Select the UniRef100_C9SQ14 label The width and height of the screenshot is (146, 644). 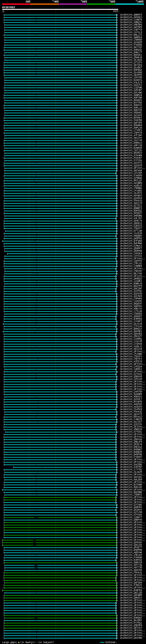(131, 366)
